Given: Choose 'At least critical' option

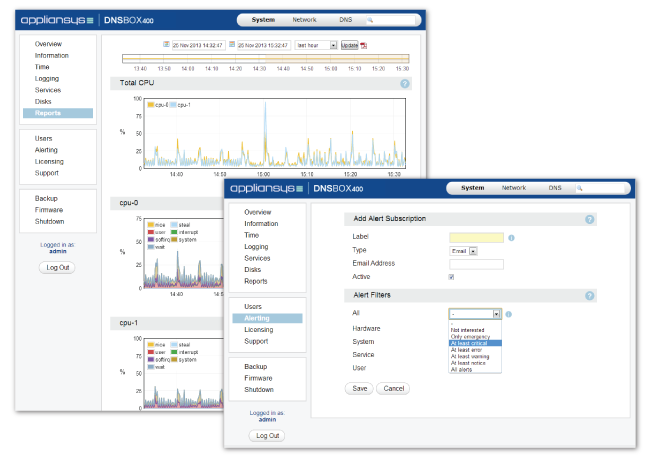Looking at the screenshot, I should tap(475, 343).
